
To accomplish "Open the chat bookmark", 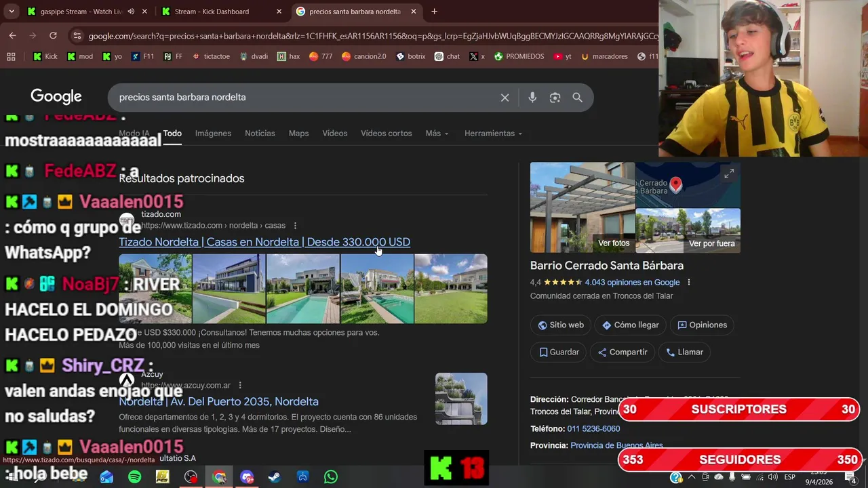I will pos(447,56).
